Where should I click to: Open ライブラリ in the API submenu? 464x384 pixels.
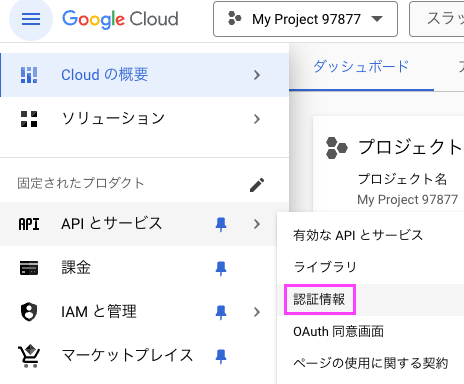325,267
